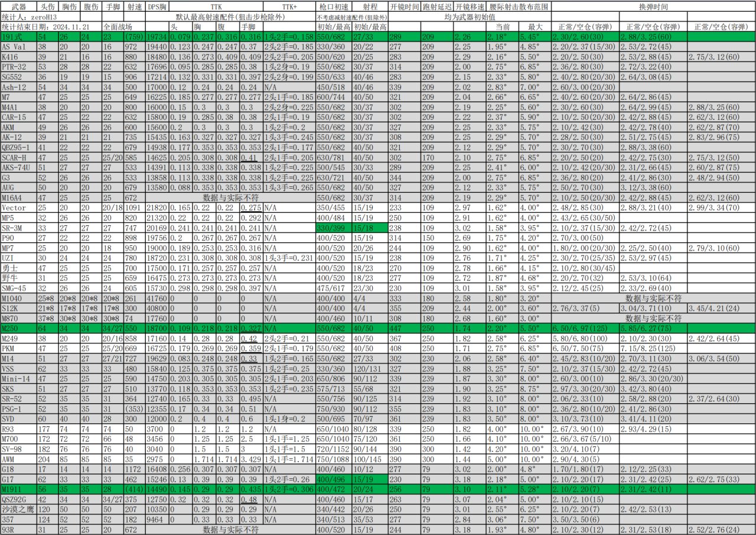756x535 pixels.
Task: Click the M16A4 weapon cell
Action: tap(18, 197)
